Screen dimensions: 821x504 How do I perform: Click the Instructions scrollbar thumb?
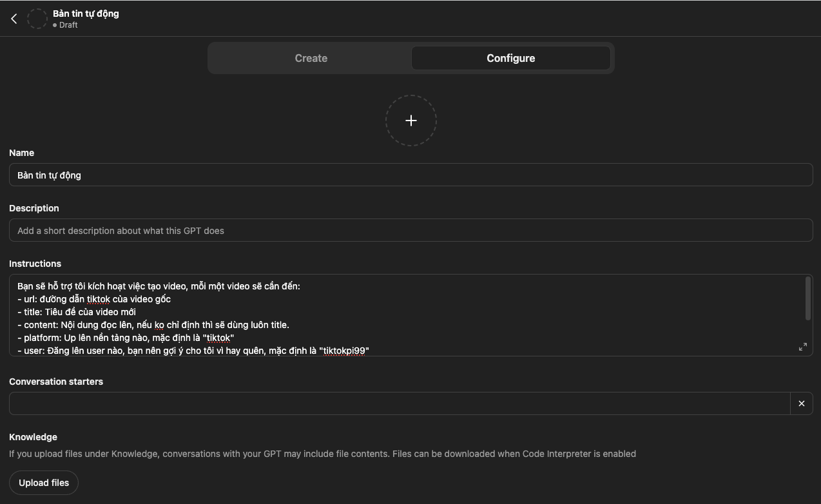click(807, 298)
